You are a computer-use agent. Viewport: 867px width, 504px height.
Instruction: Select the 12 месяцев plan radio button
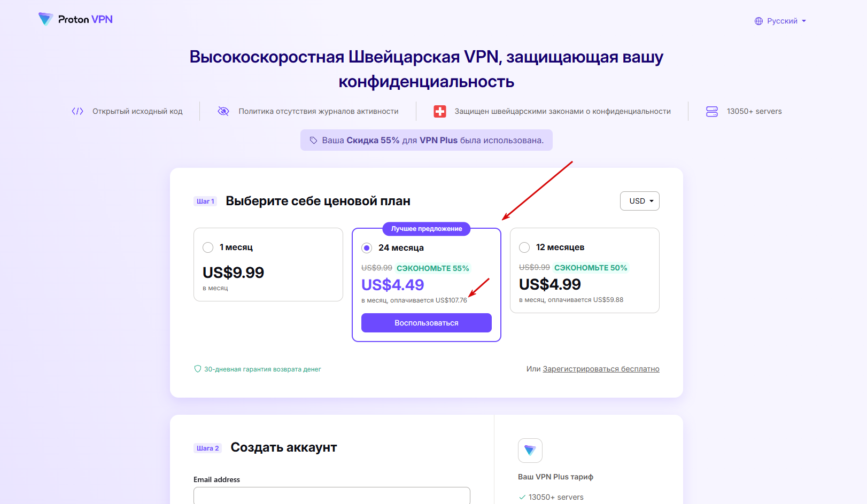tap(524, 247)
